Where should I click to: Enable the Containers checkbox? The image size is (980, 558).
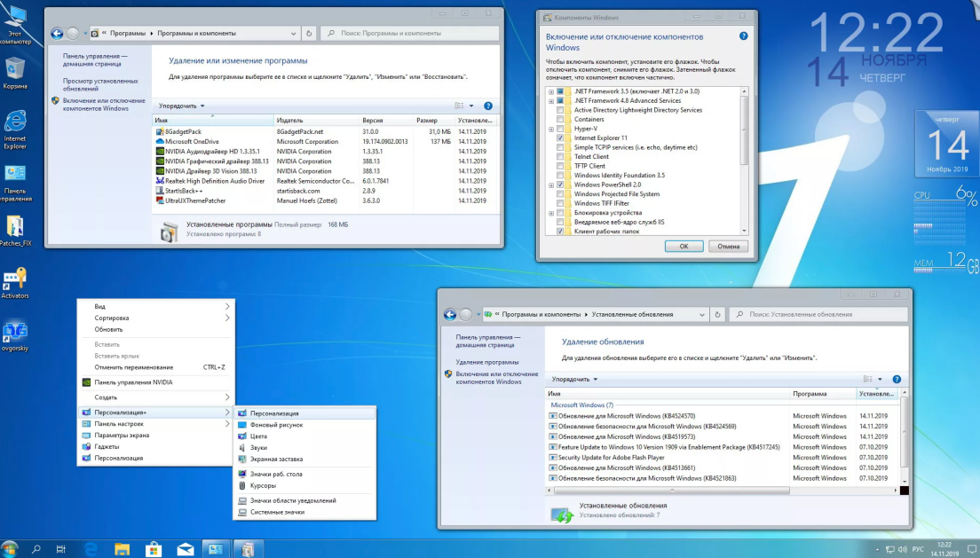coord(560,120)
